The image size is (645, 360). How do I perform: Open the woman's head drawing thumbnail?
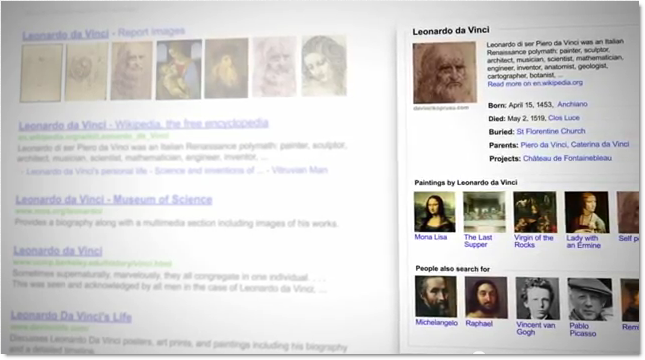(324, 66)
